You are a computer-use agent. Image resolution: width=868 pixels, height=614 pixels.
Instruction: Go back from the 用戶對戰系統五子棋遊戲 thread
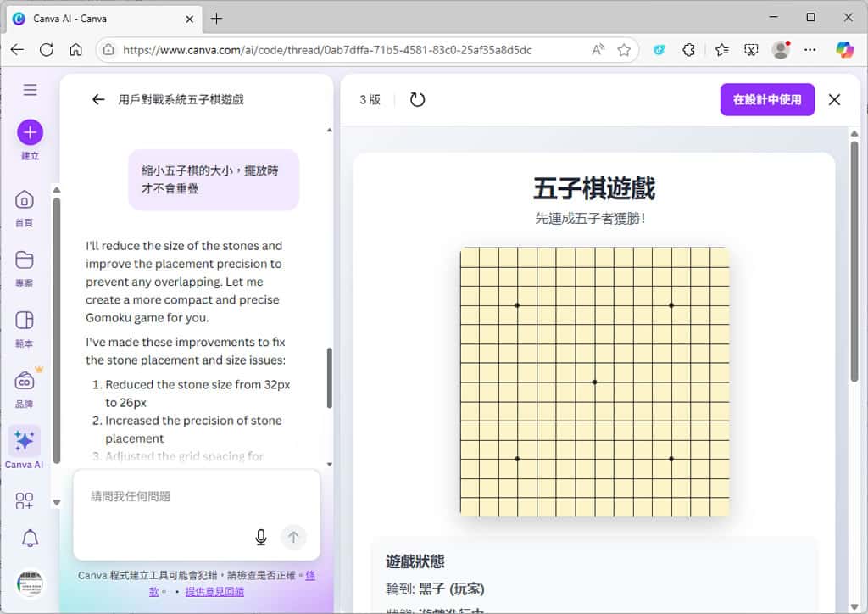tap(98, 100)
